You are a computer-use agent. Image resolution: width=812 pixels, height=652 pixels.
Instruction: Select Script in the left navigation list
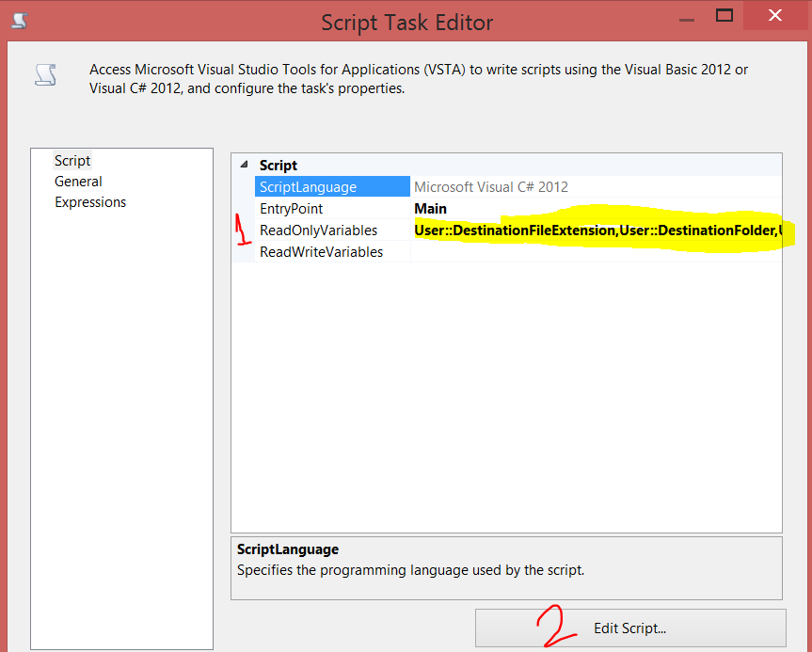[x=72, y=160]
